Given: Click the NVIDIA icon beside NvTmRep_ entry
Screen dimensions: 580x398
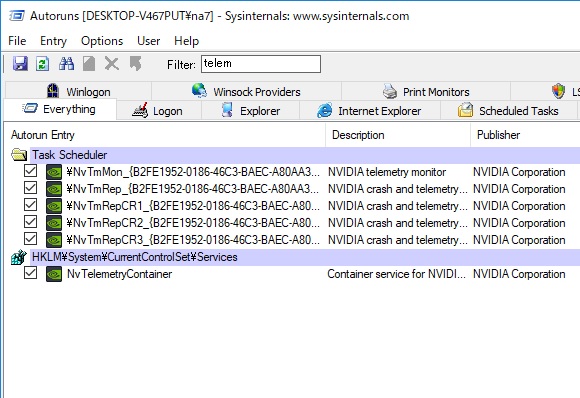Looking at the screenshot, I should pyautogui.click(x=54, y=189).
